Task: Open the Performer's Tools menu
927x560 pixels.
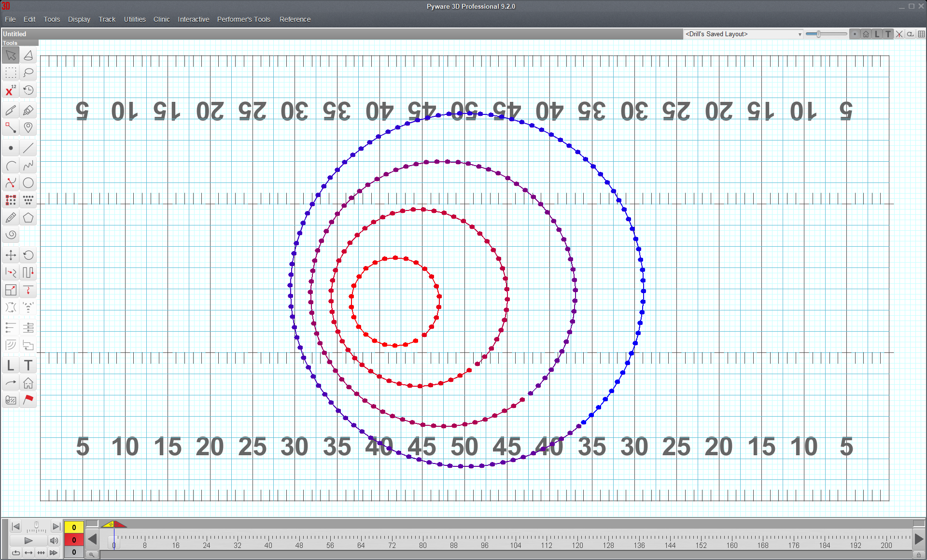Action: [x=243, y=19]
